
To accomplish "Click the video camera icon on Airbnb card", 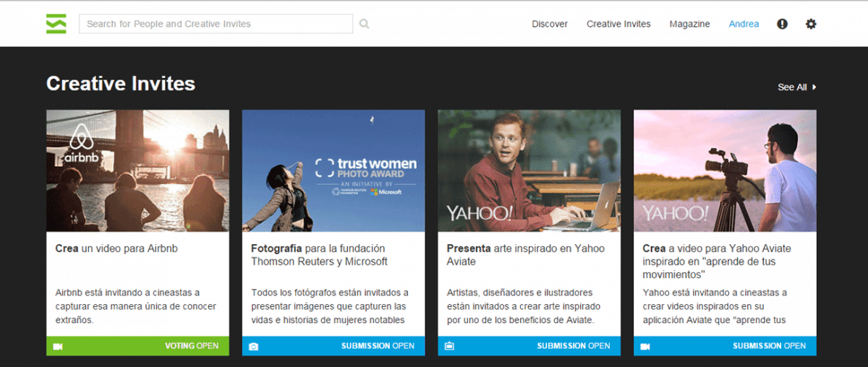I will [x=59, y=346].
